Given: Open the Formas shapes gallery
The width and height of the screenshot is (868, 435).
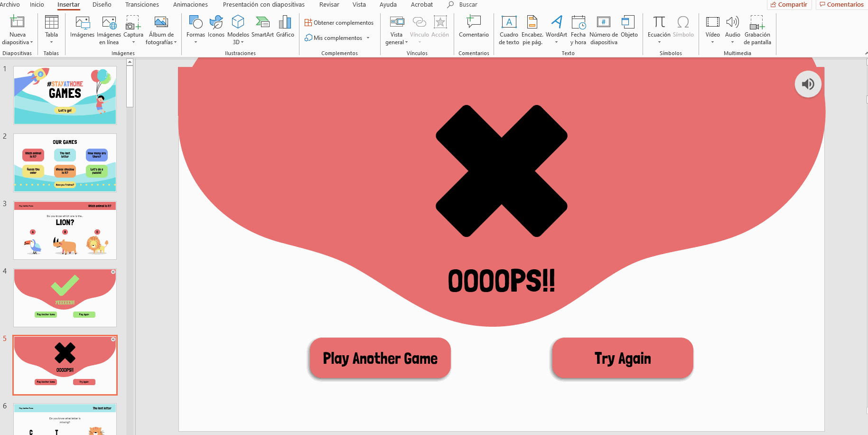Looking at the screenshot, I should click(196, 22).
